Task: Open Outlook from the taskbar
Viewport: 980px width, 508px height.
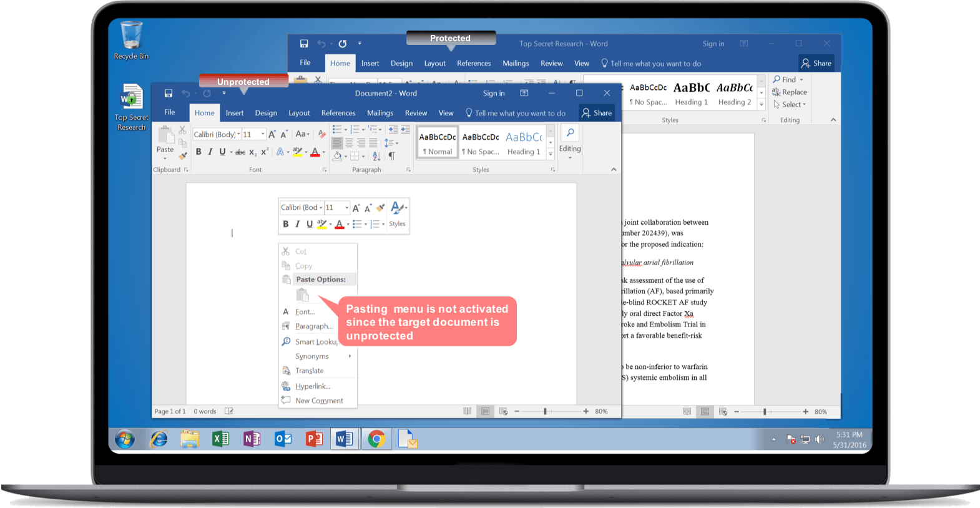Action: (283, 439)
